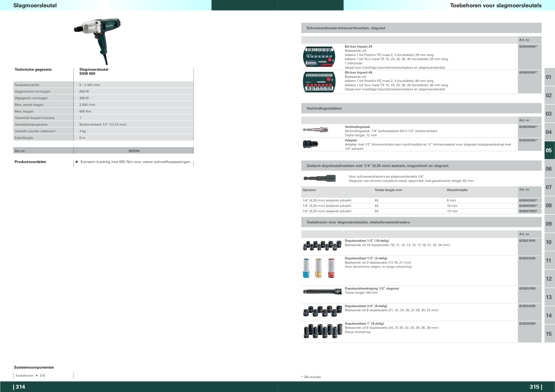Viewport: 555px width, 392px height.
Task: Click the Nullasttoerental 0 - 2.100 /min value
Action: [x=90, y=85]
